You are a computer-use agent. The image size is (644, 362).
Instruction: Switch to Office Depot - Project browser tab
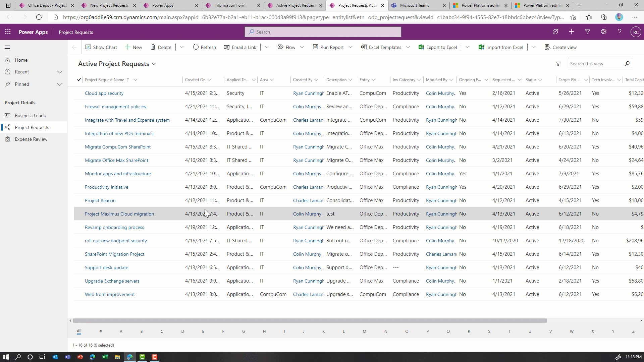click(47, 5)
